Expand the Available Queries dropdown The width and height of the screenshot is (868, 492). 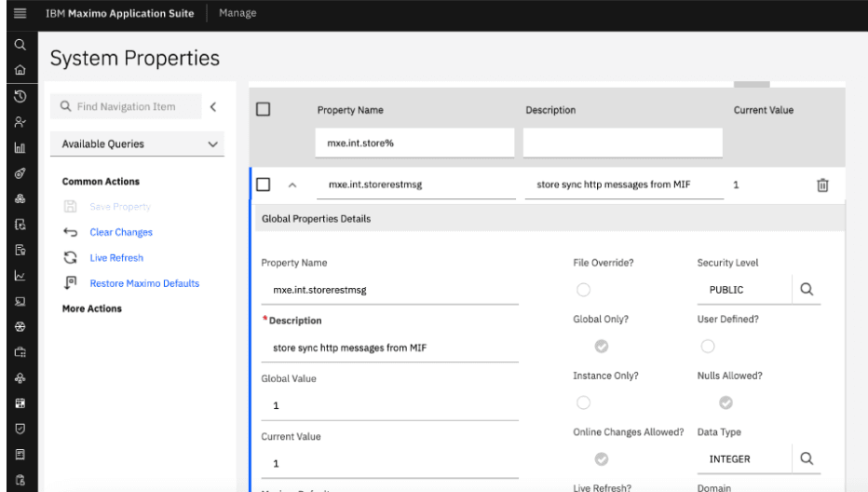click(x=137, y=144)
